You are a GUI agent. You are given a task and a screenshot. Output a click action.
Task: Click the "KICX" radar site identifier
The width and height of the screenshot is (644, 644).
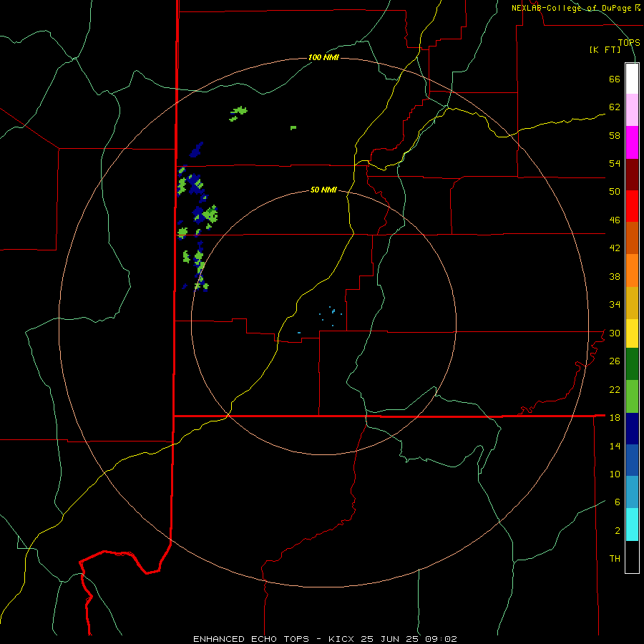tap(342, 639)
